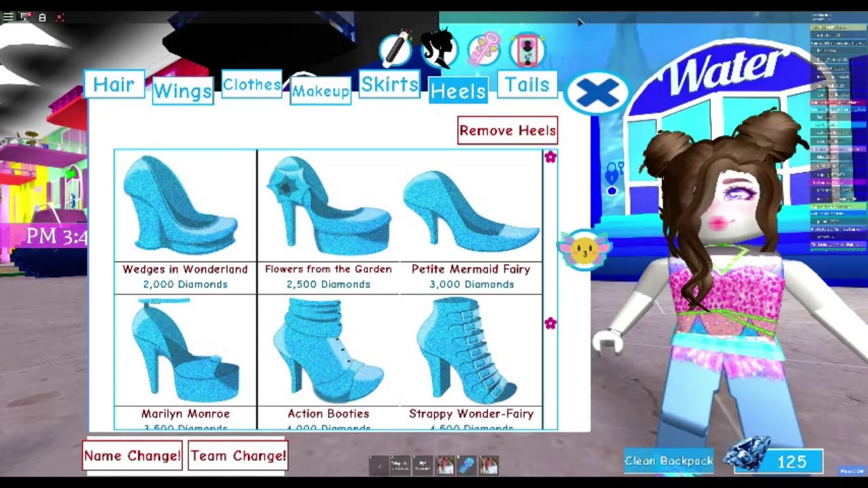Select the first empty hotbar slot
Viewport: 868px width, 488px height.
tap(379, 465)
